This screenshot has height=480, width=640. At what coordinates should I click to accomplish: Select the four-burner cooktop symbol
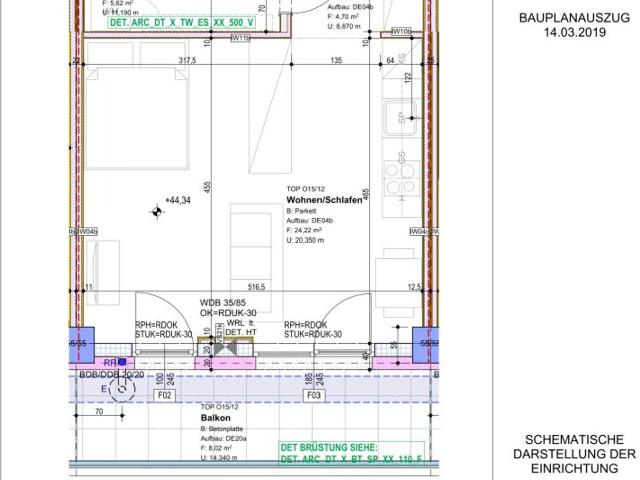[401, 178]
